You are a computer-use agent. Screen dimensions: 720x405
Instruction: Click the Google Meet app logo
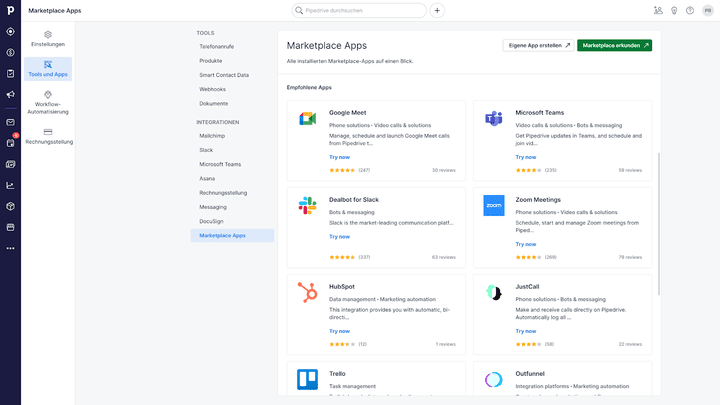click(x=308, y=119)
